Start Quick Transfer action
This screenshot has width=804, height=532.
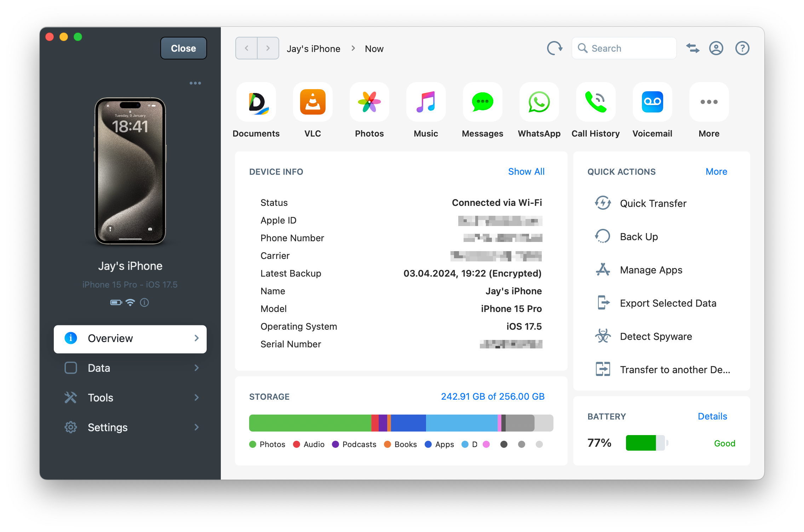pyautogui.click(x=641, y=203)
